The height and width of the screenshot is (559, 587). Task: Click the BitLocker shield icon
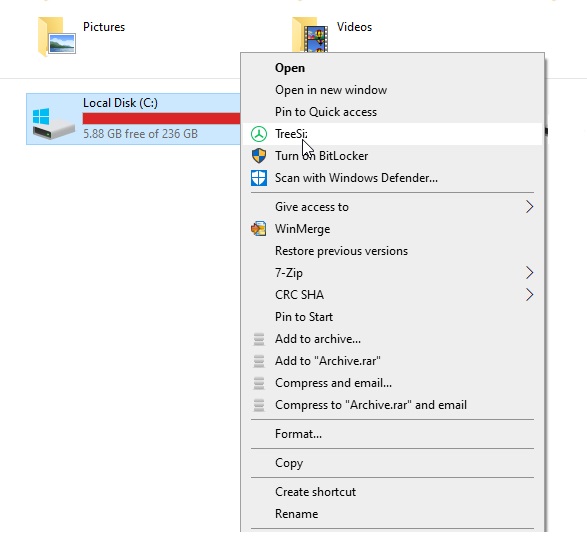click(259, 156)
